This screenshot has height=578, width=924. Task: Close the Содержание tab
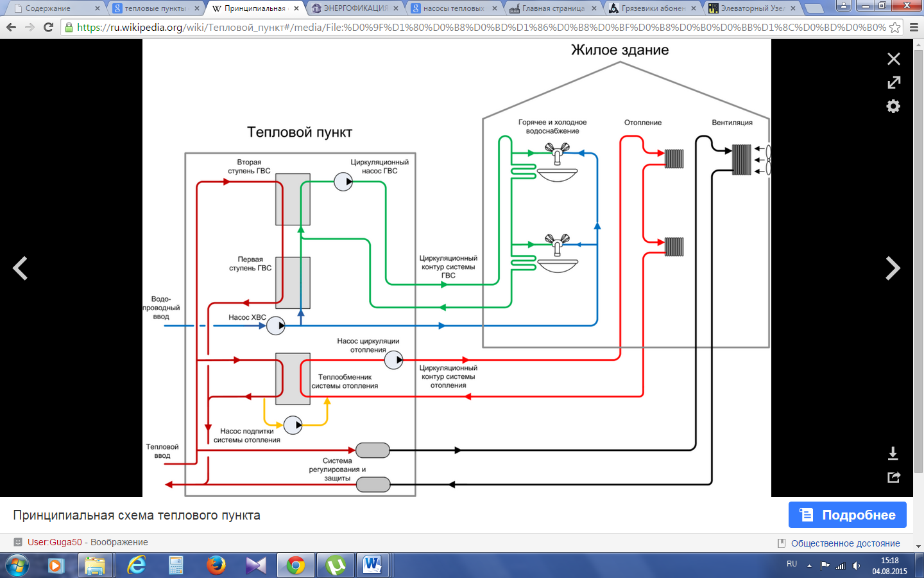click(97, 8)
